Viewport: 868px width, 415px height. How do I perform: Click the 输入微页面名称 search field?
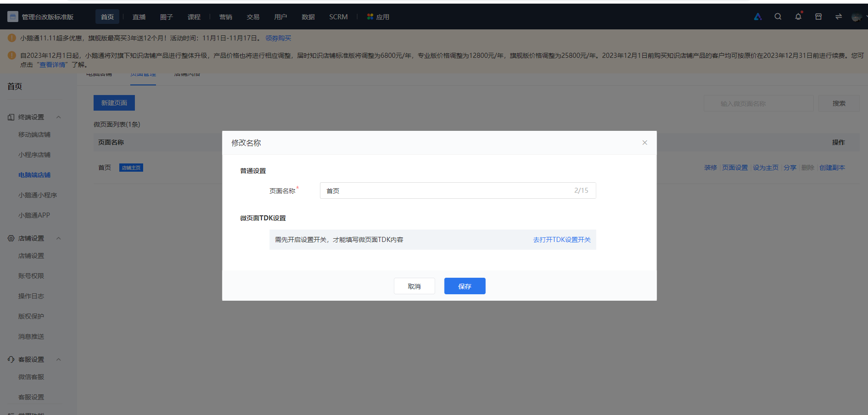coord(759,103)
